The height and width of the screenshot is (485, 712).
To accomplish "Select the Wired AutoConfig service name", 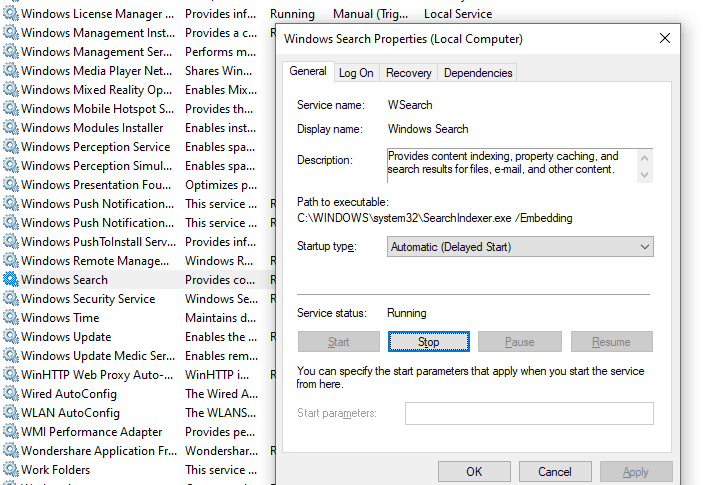I will click(69, 394).
